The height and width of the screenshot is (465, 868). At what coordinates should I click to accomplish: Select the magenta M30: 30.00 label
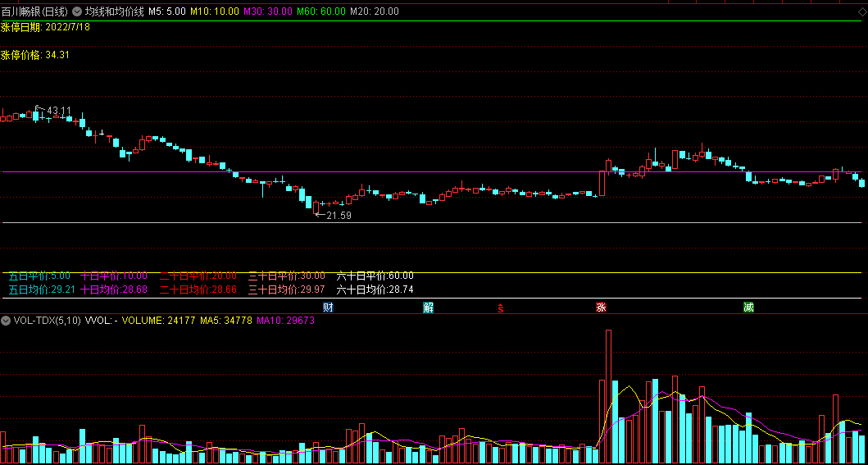(268, 11)
